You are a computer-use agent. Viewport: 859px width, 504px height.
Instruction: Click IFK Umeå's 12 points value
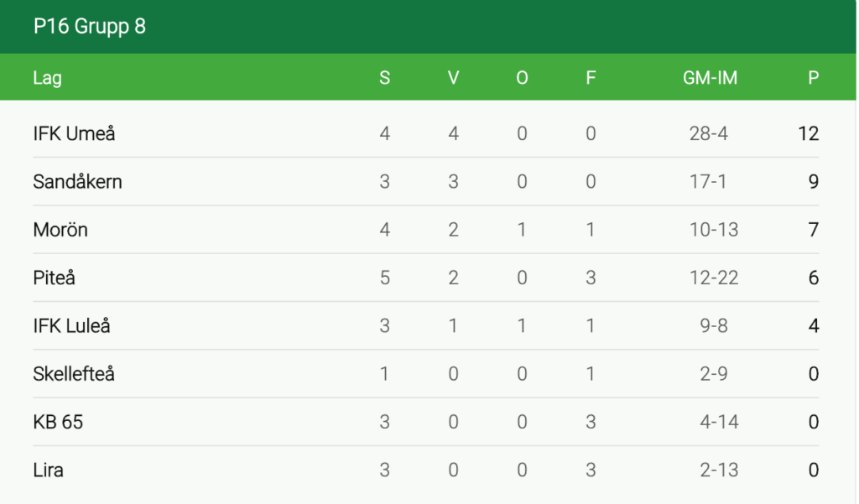(x=808, y=133)
